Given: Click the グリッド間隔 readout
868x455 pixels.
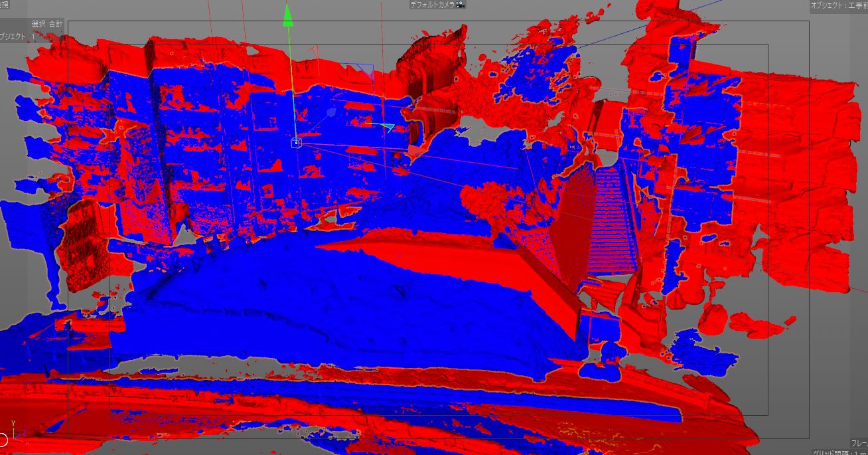Looking at the screenshot, I should pyautogui.click(x=840, y=452).
